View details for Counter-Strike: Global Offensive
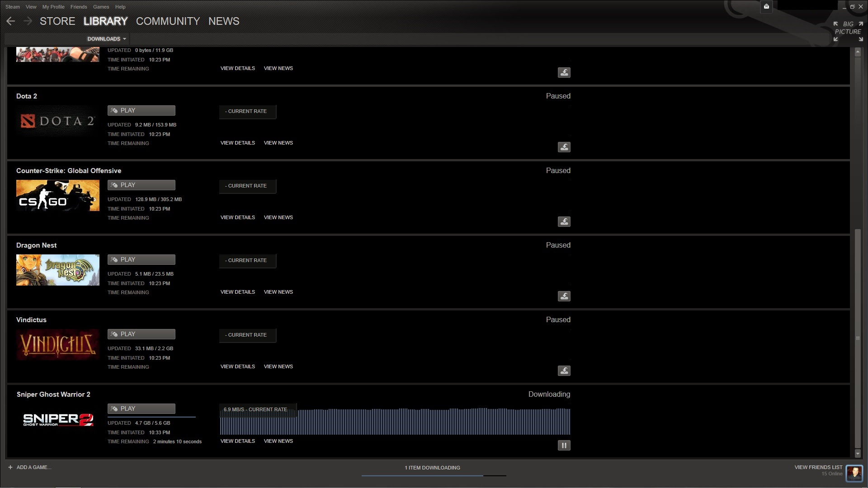This screenshot has width=868, height=488. [x=238, y=217]
